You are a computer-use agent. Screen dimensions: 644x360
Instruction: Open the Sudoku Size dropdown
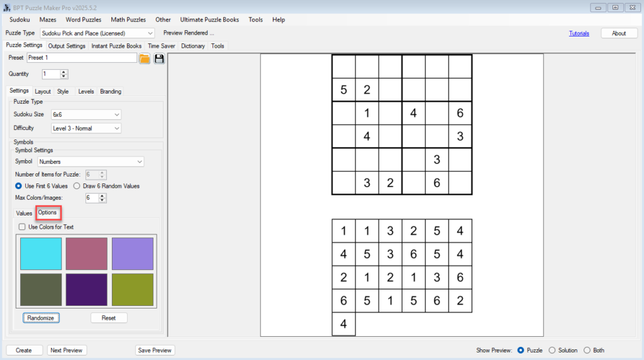[86, 114]
